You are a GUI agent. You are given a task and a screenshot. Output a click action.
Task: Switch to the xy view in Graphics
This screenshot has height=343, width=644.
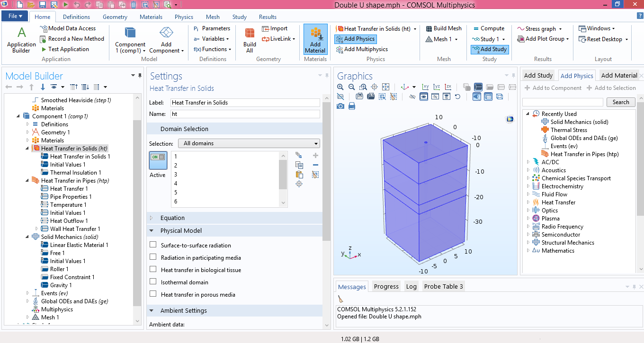click(x=425, y=87)
